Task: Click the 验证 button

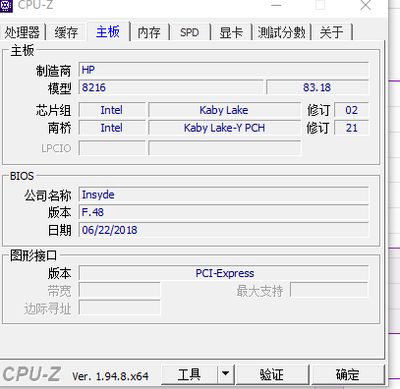Action: [272, 375]
